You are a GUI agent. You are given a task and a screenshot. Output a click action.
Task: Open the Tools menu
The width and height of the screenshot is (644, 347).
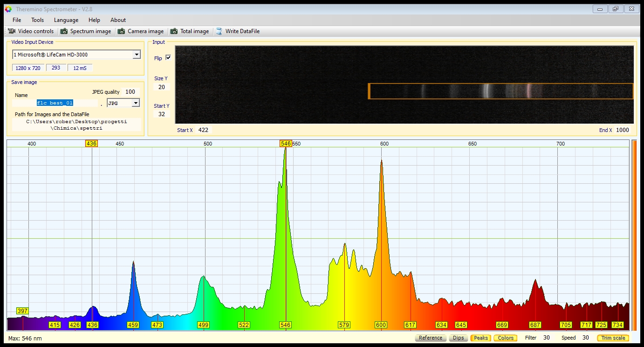coord(37,20)
